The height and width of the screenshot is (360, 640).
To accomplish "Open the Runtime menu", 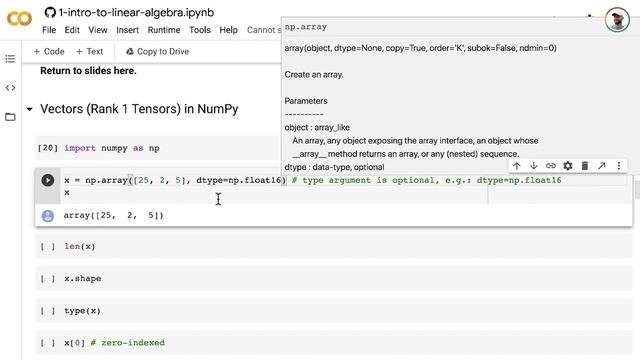I will (164, 30).
